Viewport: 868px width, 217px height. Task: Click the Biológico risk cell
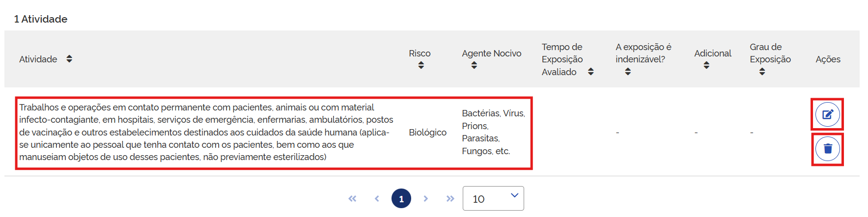click(x=428, y=132)
